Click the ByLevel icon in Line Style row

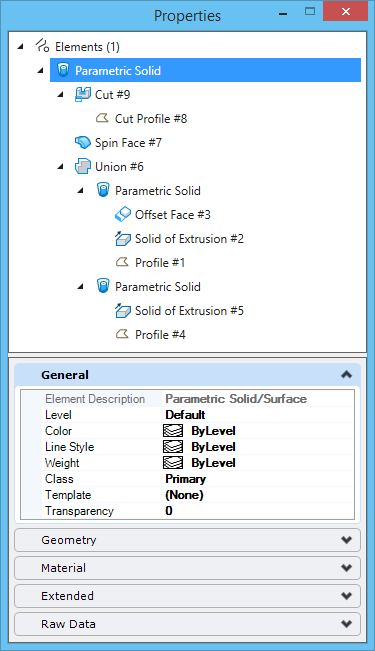(173, 447)
